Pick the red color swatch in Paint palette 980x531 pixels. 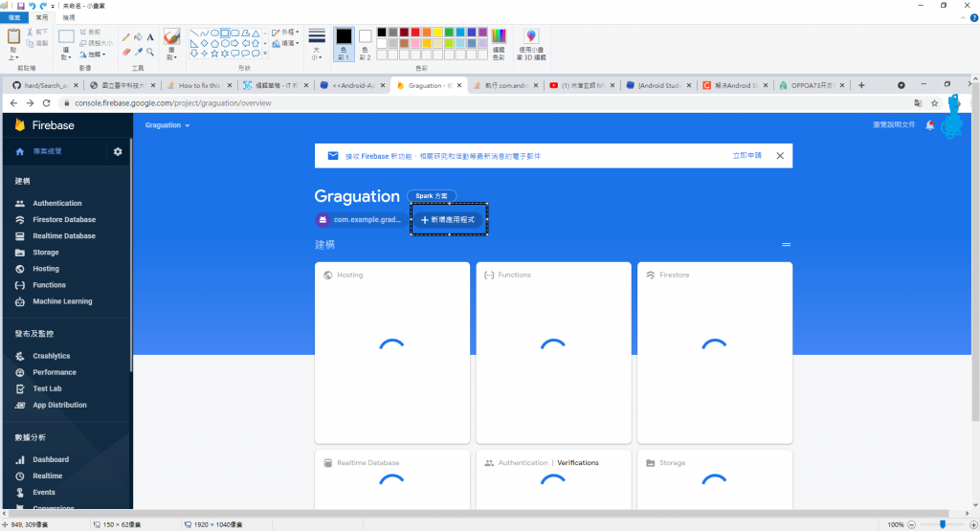pos(415,33)
